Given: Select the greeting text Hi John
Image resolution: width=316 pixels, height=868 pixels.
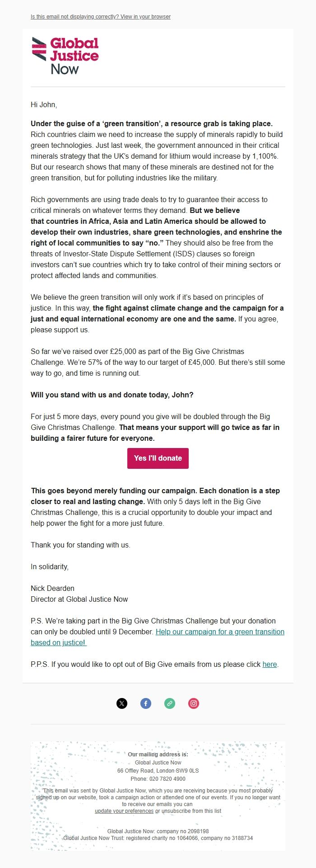Looking at the screenshot, I should tap(44, 104).
